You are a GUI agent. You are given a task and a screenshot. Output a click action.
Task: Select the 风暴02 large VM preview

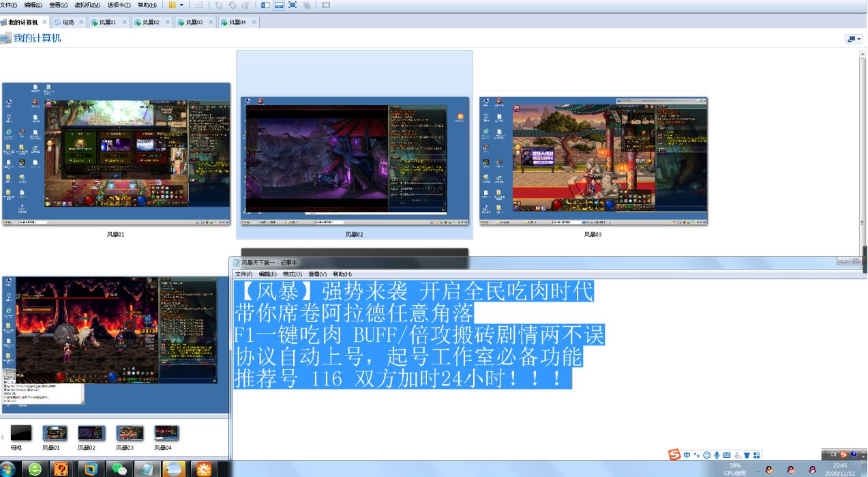click(x=355, y=161)
